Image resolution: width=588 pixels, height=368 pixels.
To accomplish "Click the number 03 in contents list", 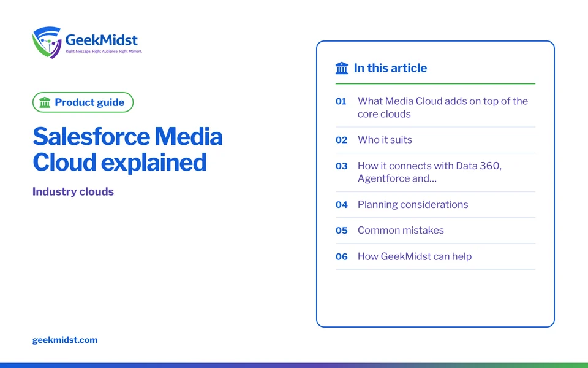I will pyautogui.click(x=341, y=166).
